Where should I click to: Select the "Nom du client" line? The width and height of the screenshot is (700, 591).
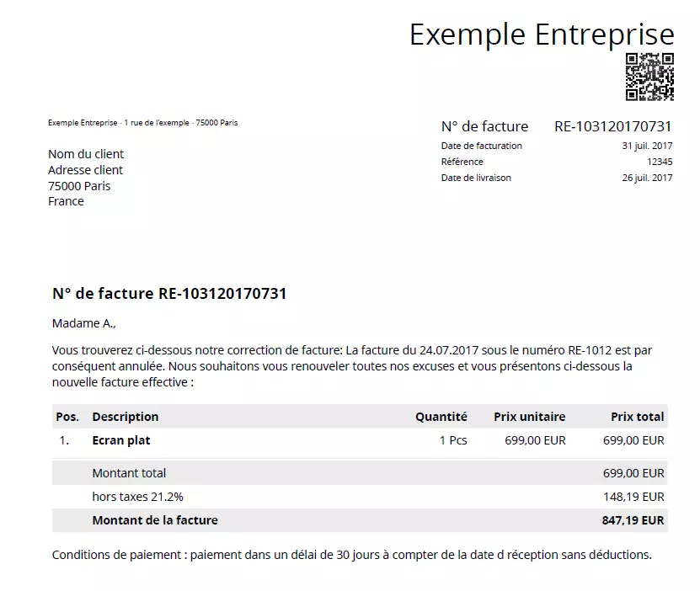tap(86, 154)
